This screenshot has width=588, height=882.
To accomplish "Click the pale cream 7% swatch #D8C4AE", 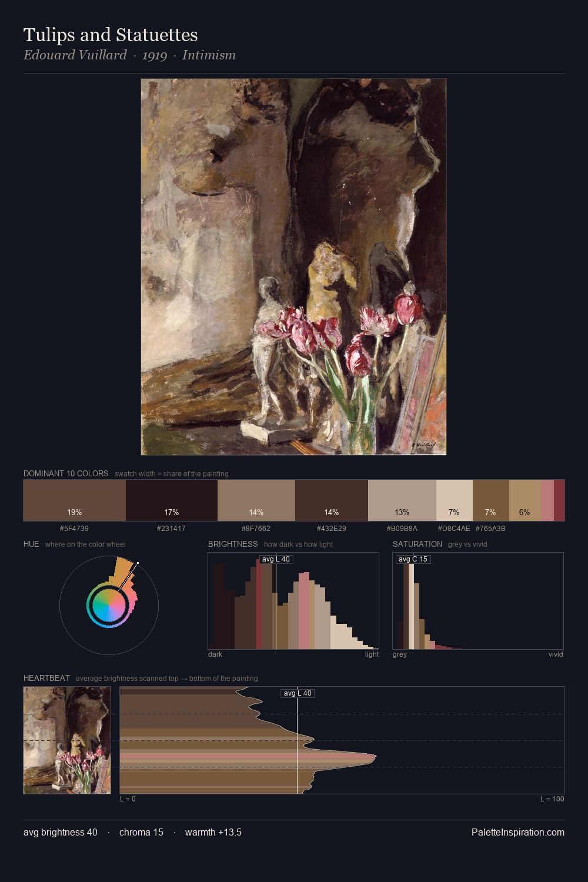I will 455,500.
